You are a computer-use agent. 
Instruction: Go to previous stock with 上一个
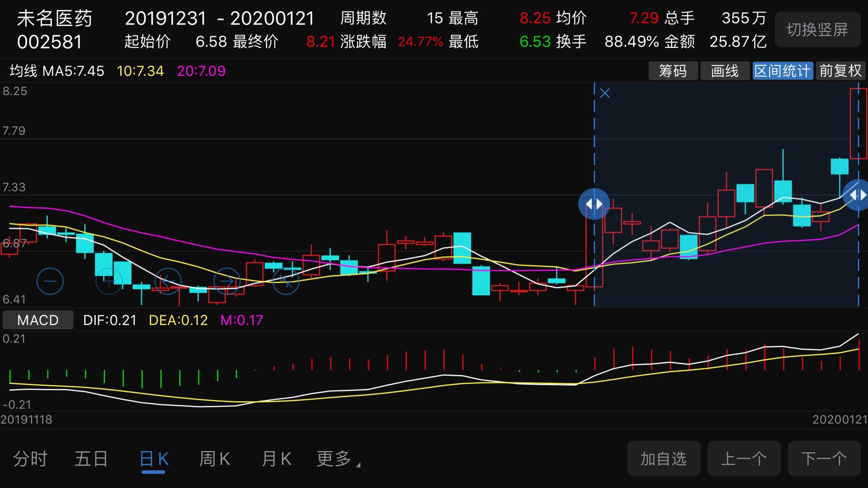tap(744, 458)
